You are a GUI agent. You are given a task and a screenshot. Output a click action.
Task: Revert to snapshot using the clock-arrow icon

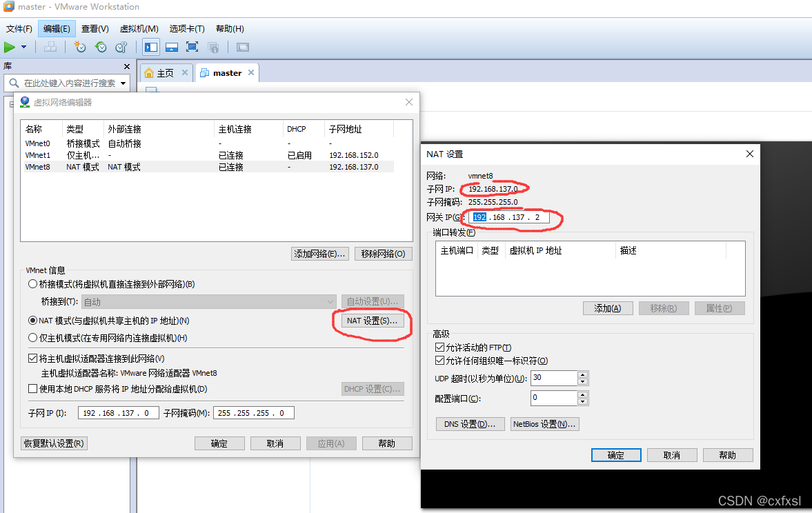click(101, 47)
